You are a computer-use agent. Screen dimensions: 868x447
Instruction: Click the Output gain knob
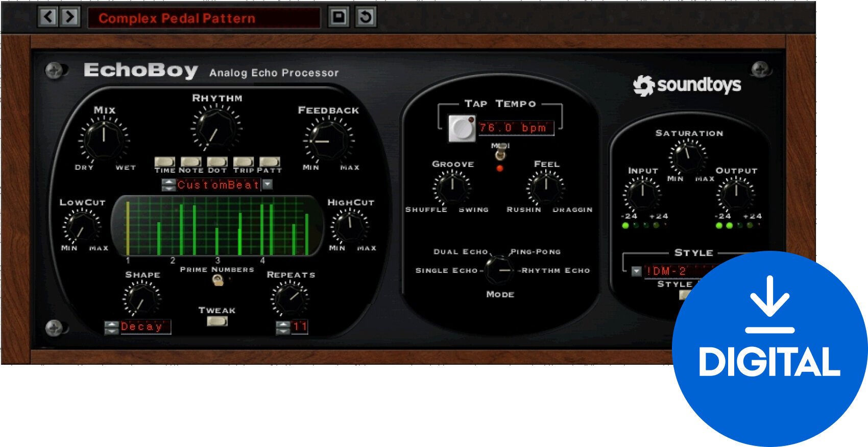[736, 194]
